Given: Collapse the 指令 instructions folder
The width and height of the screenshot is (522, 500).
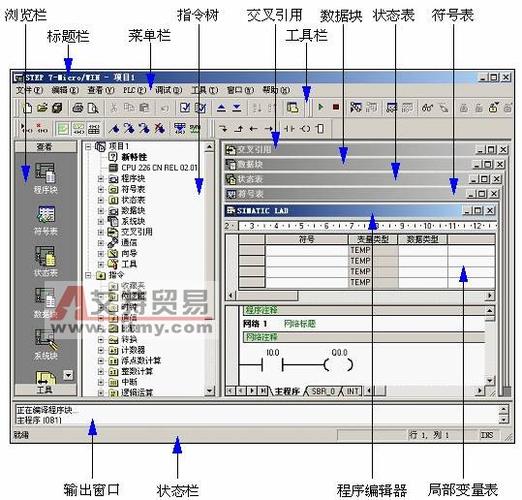Looking at the screenshot, I should [88, 275].
